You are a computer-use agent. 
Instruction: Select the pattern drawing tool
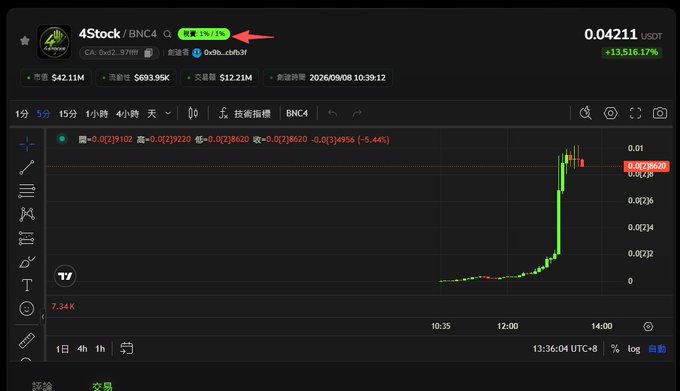[x=27, y=214]
